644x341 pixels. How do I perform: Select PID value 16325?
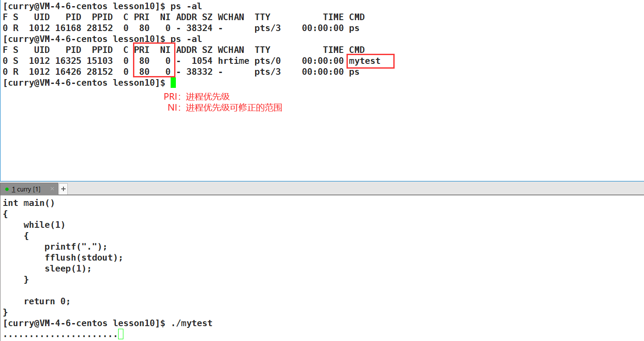tap(68, 61)
